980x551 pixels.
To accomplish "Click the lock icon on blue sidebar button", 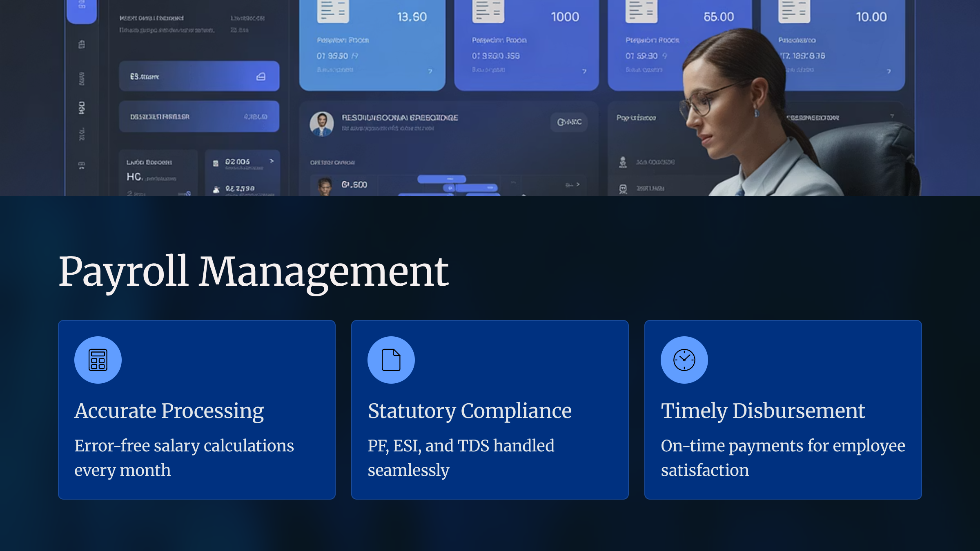I will [x=261, y=76].
